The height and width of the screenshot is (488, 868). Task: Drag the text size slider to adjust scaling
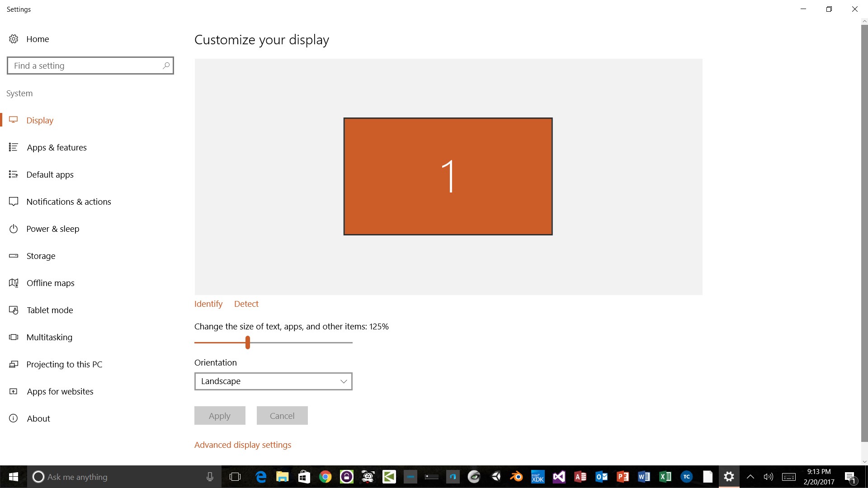pyautogui.click(x=247, y=342)
